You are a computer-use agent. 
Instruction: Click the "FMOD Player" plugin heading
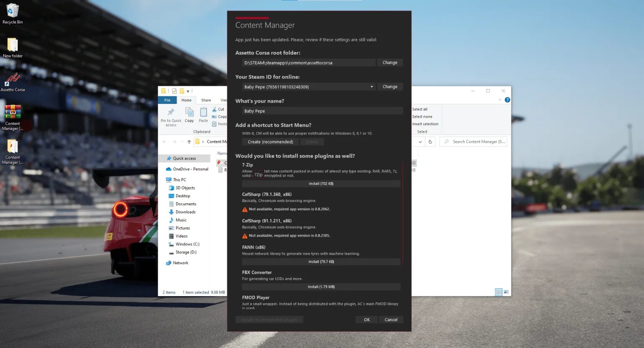pos(256,298)
